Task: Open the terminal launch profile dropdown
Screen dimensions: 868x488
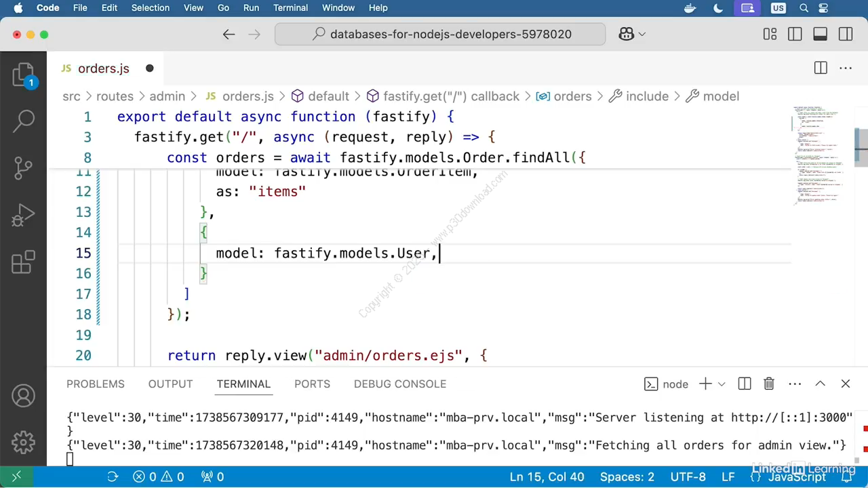Action: tap(722, 384)
